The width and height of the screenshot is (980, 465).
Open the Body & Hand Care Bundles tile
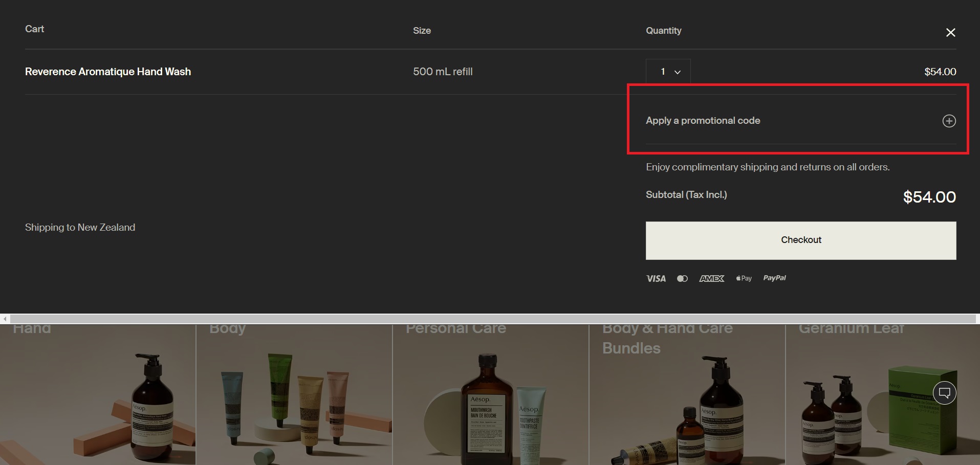[687, 394]
